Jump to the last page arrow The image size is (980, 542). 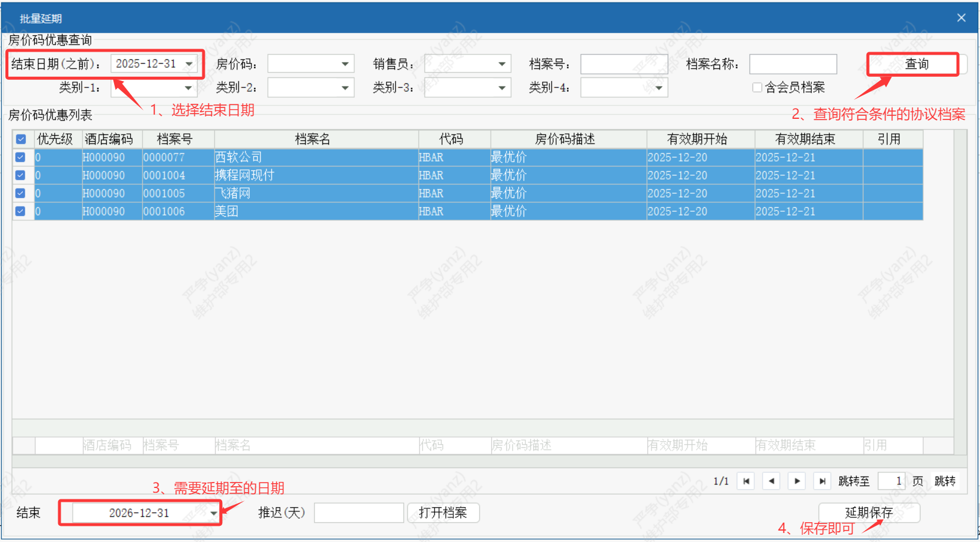click(x=822, y=481)
